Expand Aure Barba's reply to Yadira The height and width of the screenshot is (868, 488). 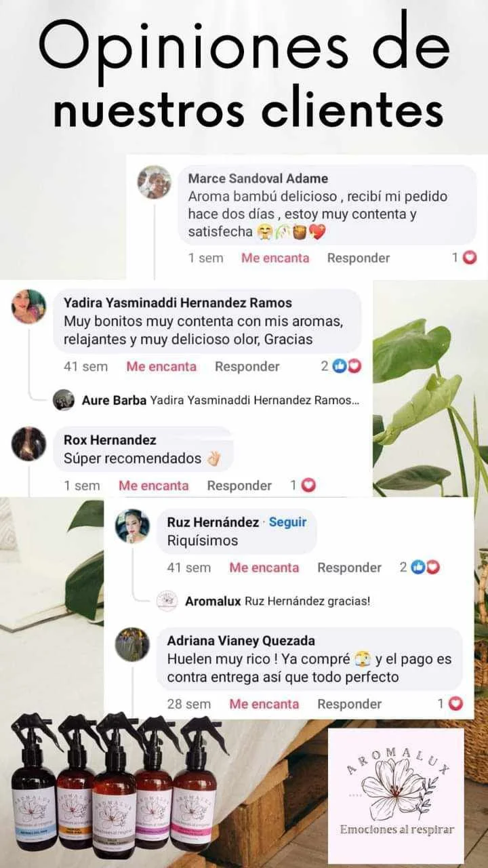220,400
